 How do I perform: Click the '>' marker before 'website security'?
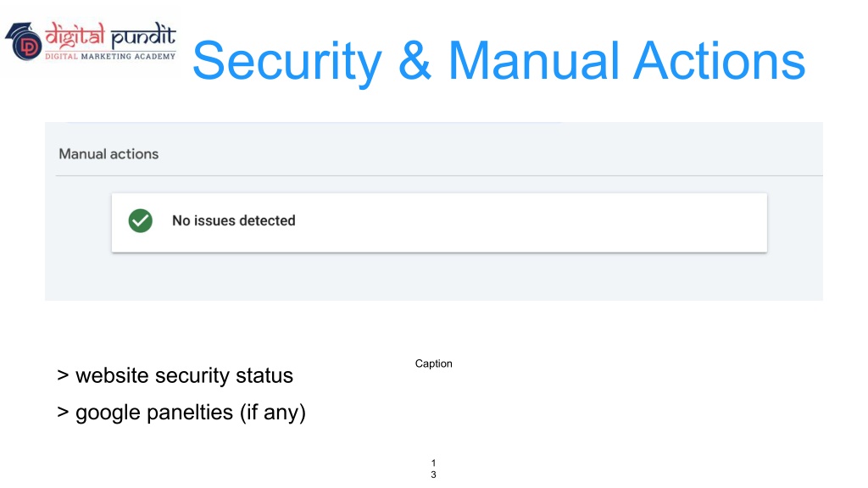(x=63, y=375)
